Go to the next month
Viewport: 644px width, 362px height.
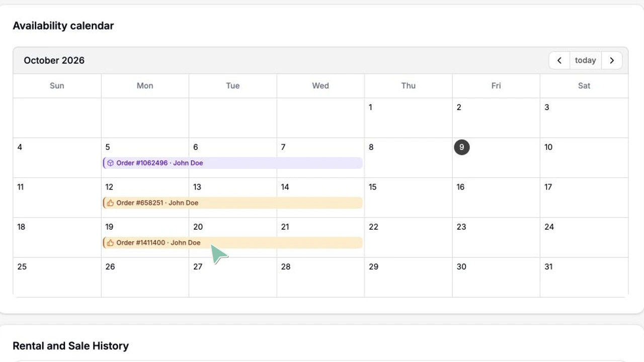coord(612,60)
